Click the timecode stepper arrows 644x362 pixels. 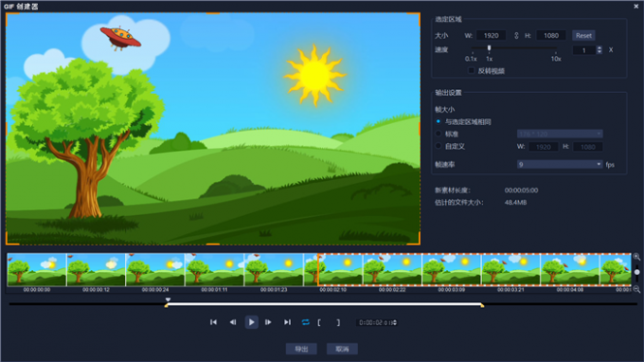click(x=395, y=322)
